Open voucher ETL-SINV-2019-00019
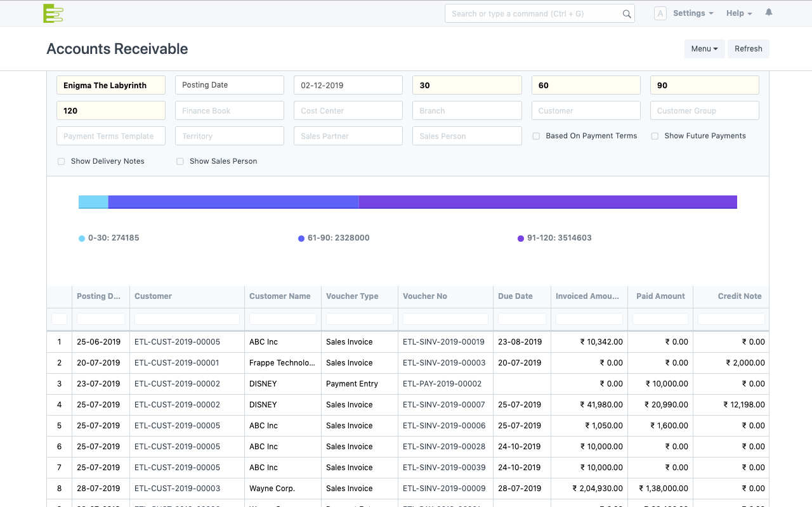 coord(443,342)
